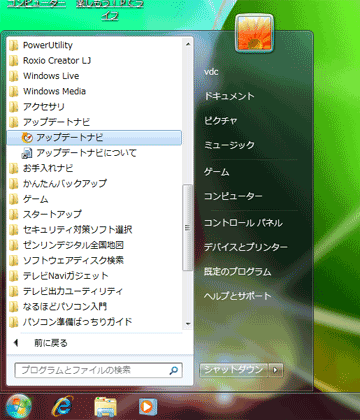Click the program list scroll up arrow
Screen dimensions: 360x420
pyautogui.click(x=188, y=44)
